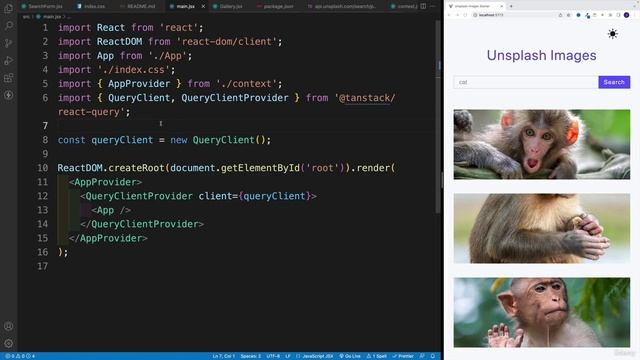Click the blue round extension icon
The width and height of the screenshot is (640, 360).
click(578, 15)
